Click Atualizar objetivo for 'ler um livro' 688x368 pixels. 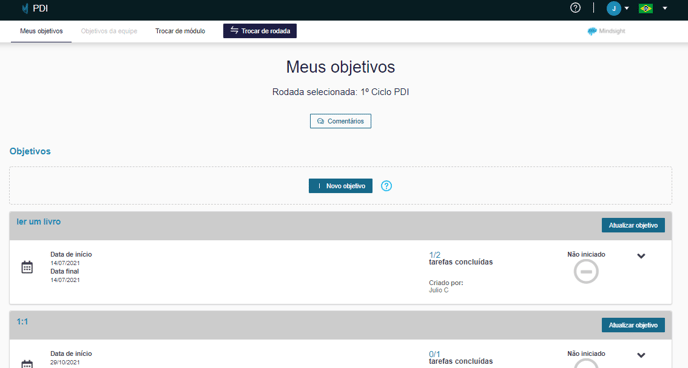[x=633, y=225]
